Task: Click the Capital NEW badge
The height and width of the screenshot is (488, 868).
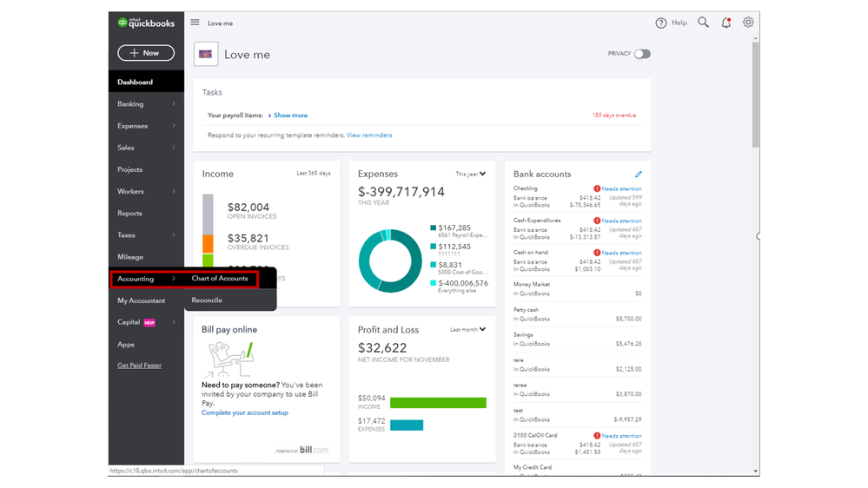Action: coord(149,322)
